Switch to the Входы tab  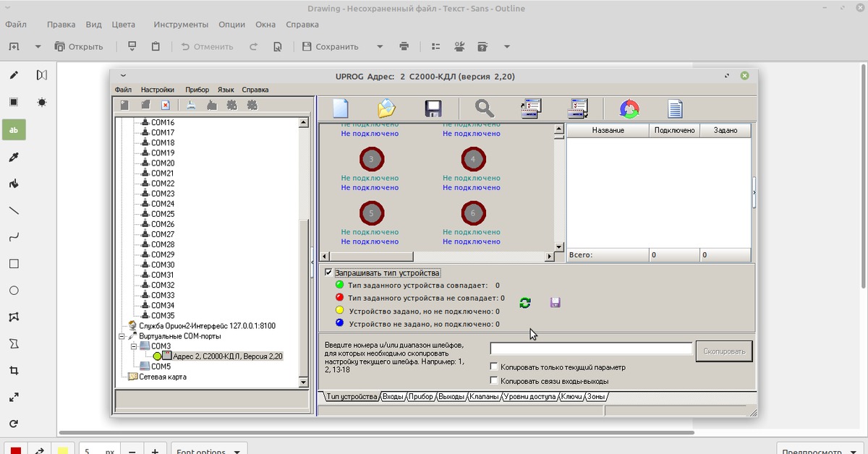click(393, 397)
